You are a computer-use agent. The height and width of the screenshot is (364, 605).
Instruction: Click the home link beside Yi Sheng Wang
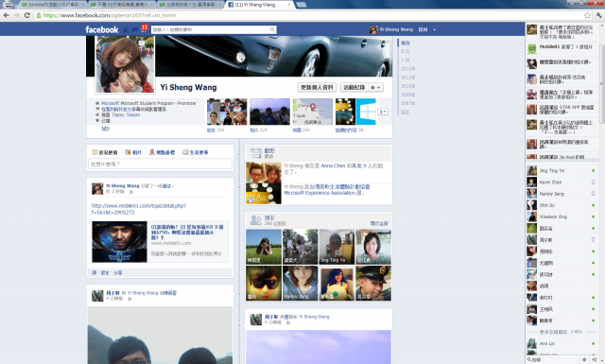[x=423, y=29]
